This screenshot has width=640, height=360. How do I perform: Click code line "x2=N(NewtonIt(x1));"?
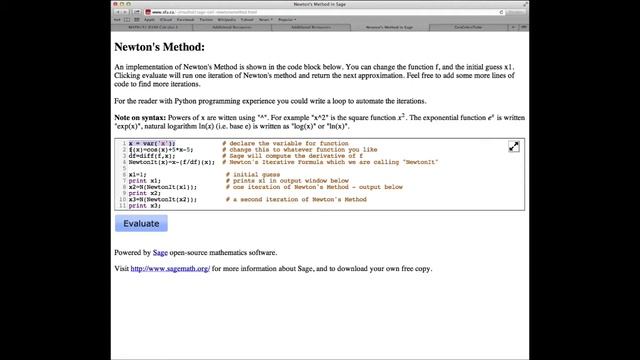point(162,187)
